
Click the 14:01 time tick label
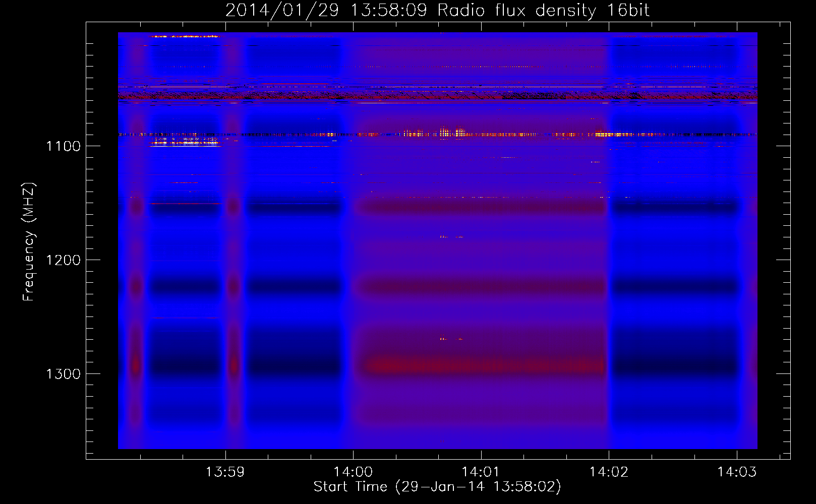click(481, 472)
